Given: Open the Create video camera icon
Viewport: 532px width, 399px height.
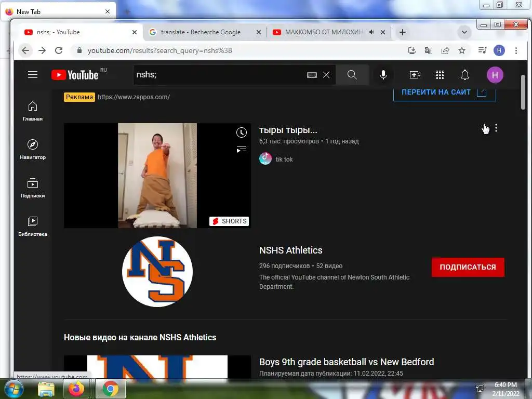Looking at the screenshot, I should (415, 75).
